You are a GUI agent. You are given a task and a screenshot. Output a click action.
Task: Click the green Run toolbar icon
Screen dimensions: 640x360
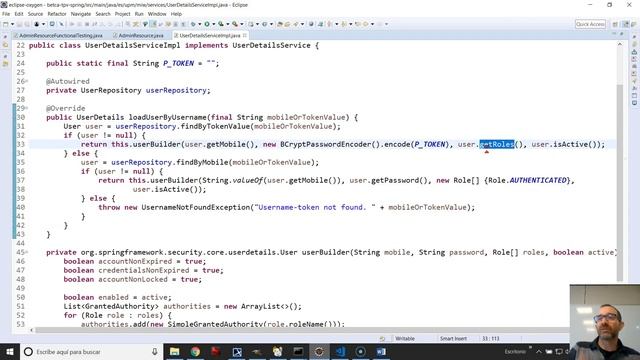(x=207, y=24)
